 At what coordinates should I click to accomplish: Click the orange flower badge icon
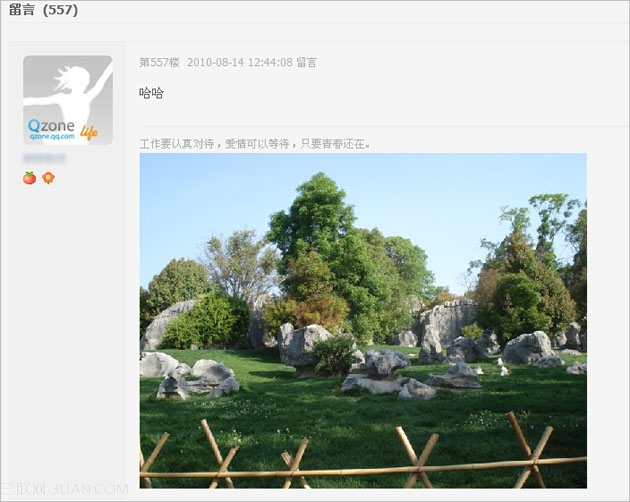tap(48, 178)
